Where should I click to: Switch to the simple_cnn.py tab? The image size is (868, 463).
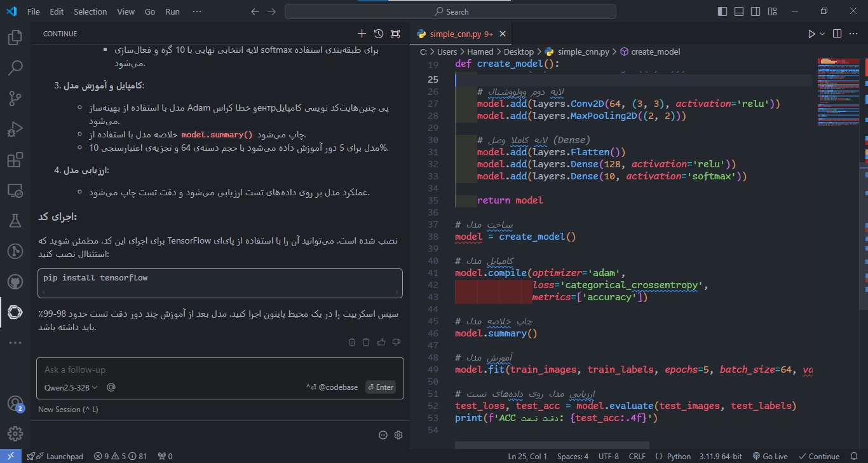pyautogui.click(x=455, y=34)
